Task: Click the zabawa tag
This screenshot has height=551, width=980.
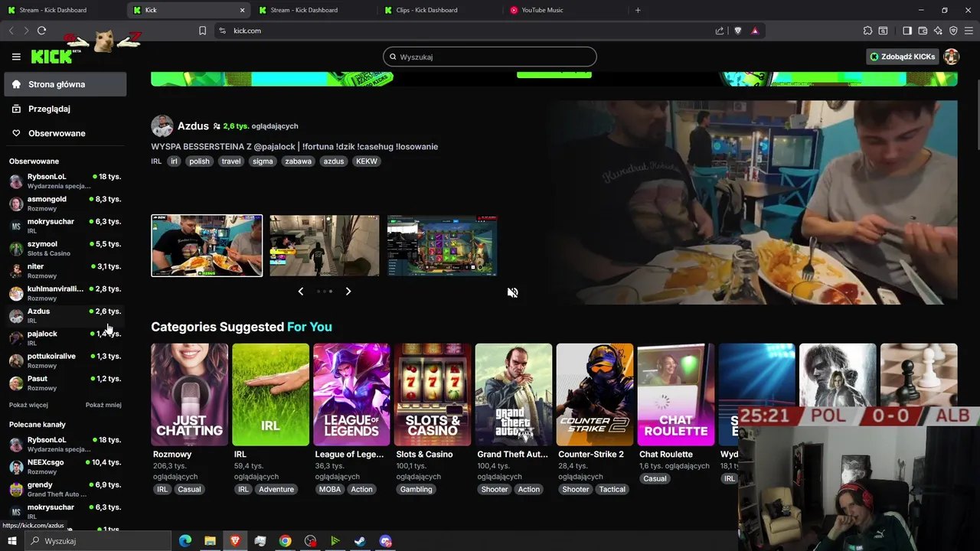Action: [299, 161]
